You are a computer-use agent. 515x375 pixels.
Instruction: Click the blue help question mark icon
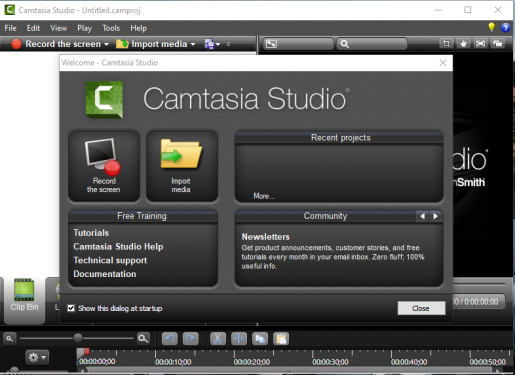pyautogui.click(x=505, y=28)
